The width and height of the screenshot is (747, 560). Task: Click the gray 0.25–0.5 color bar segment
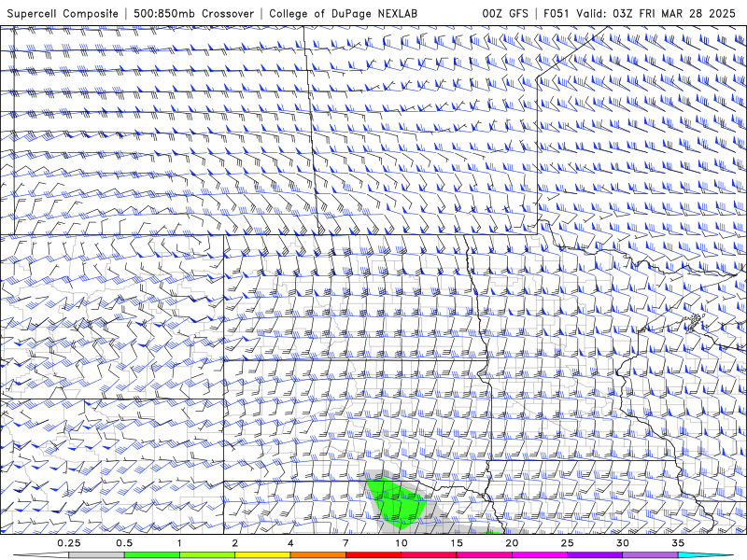[97, 555]
